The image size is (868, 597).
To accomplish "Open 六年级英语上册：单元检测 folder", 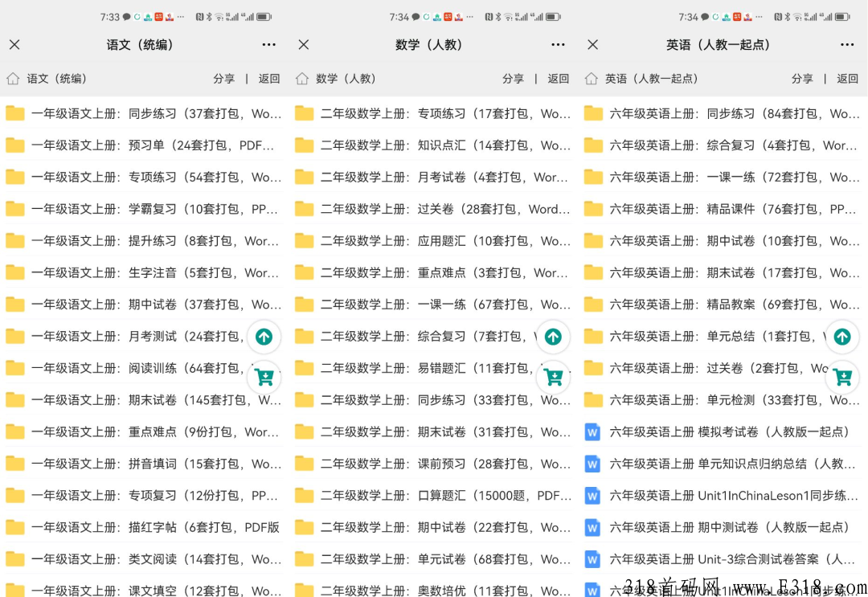I will [723, 400].
